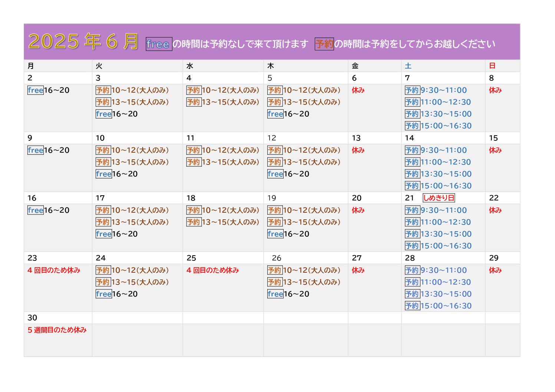Click the 休み label on Friday June 6
This screenshot has height=392, width=555.
358,90
